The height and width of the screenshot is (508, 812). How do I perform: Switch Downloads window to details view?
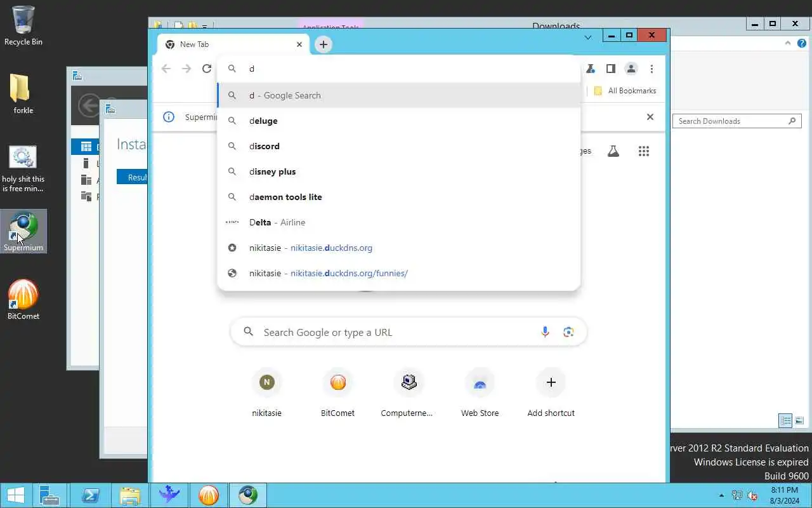(785, 420)
